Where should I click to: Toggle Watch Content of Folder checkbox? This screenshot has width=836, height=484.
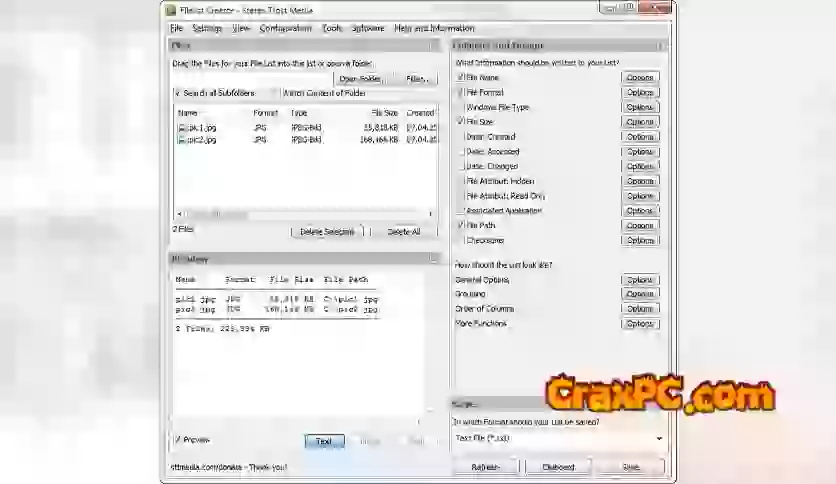[x=275, y=93]
